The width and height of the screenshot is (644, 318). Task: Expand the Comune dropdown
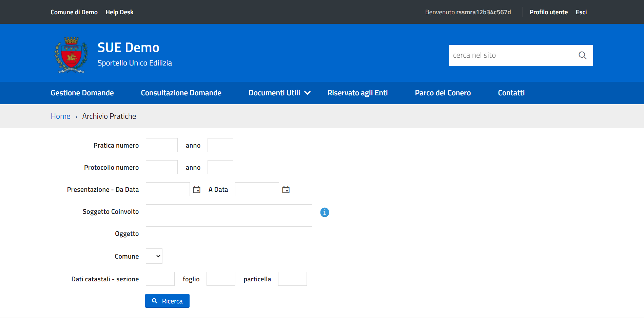(x=154, y=256)
